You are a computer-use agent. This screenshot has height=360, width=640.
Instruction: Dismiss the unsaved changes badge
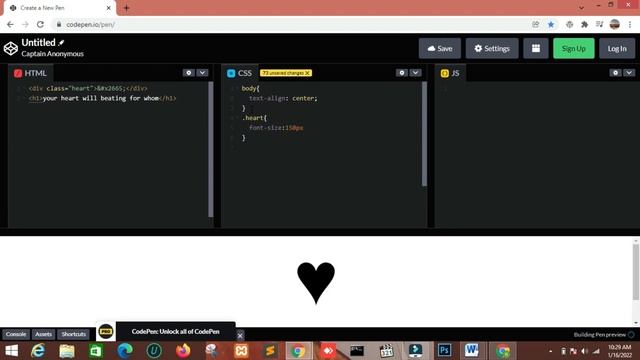tap(308, 73)
